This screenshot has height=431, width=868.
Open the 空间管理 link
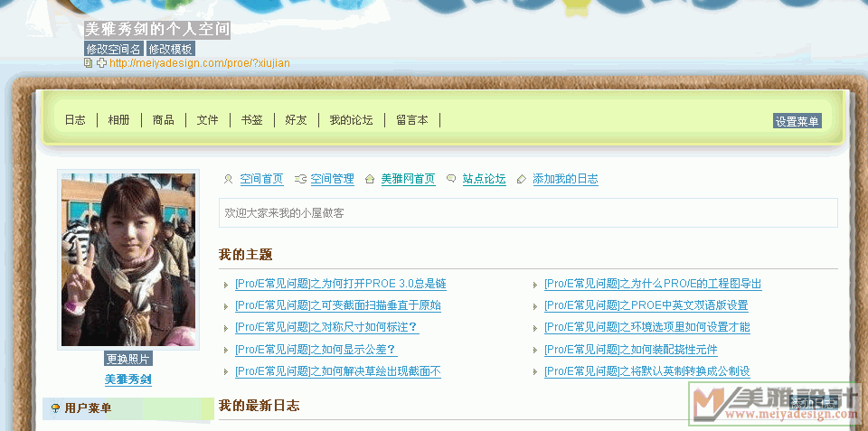click(332, 179)
